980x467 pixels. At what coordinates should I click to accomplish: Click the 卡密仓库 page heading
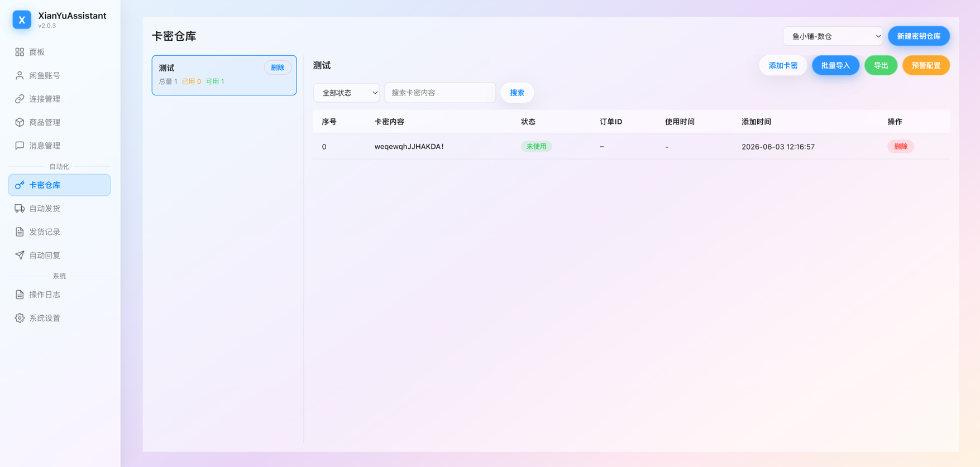coord(174,36)
